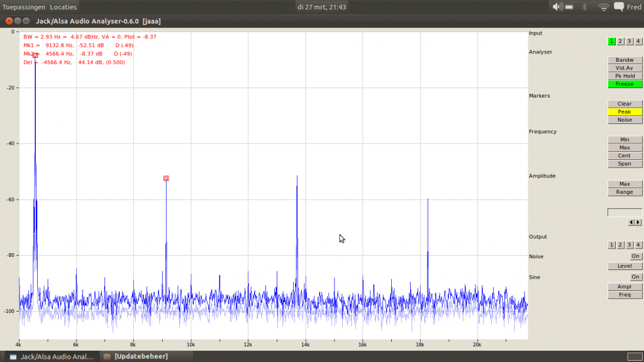Click the BW = 2.93 Hz readout line
Viewport: 644px width, 362px height.
[x=90, y=37]
